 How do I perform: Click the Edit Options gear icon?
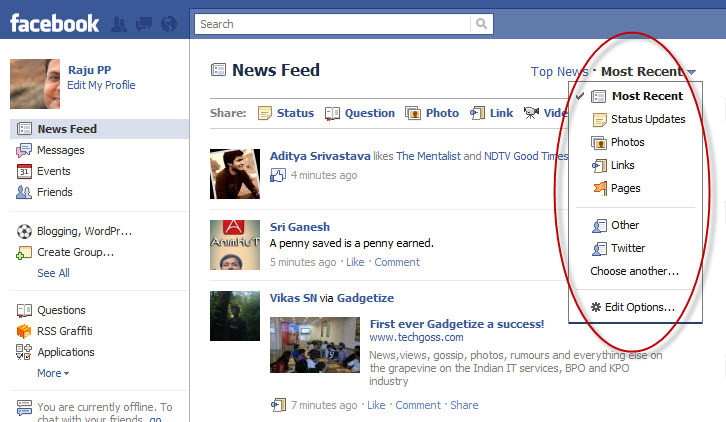[x=596, y=307]
